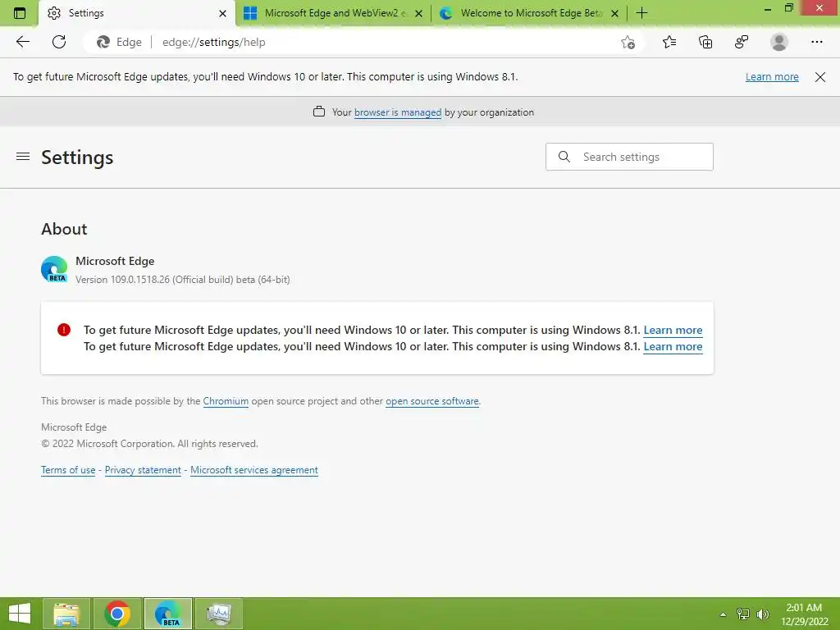Switch to Microsoft Edge and WebView2 tab
The image size is (840, 630).
[x=331, y=13]
